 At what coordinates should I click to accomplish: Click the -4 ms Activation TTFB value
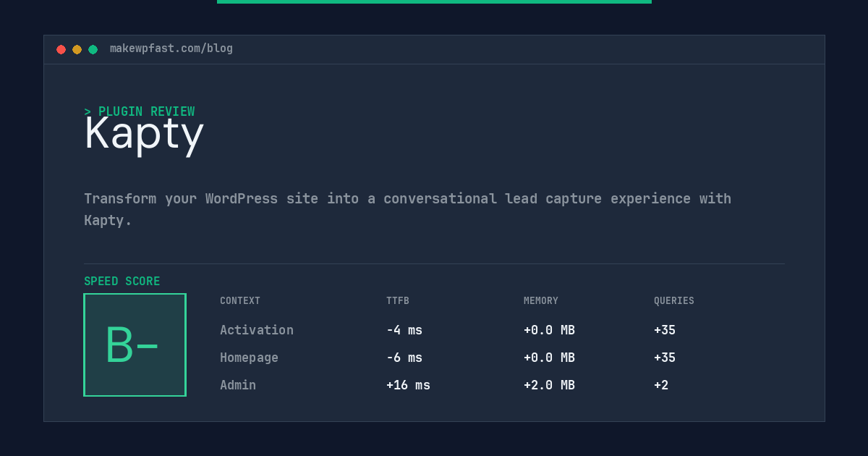click(x=404, y=330)
